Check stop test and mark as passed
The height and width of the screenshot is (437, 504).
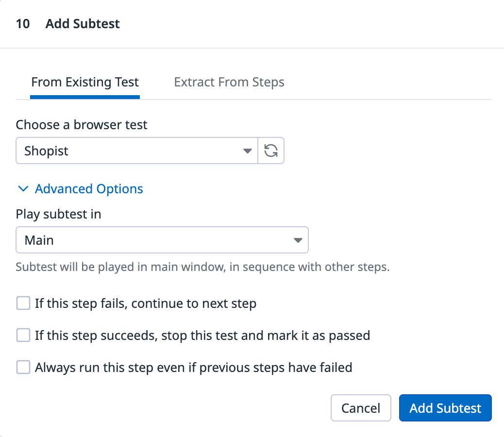click(23, 335)
